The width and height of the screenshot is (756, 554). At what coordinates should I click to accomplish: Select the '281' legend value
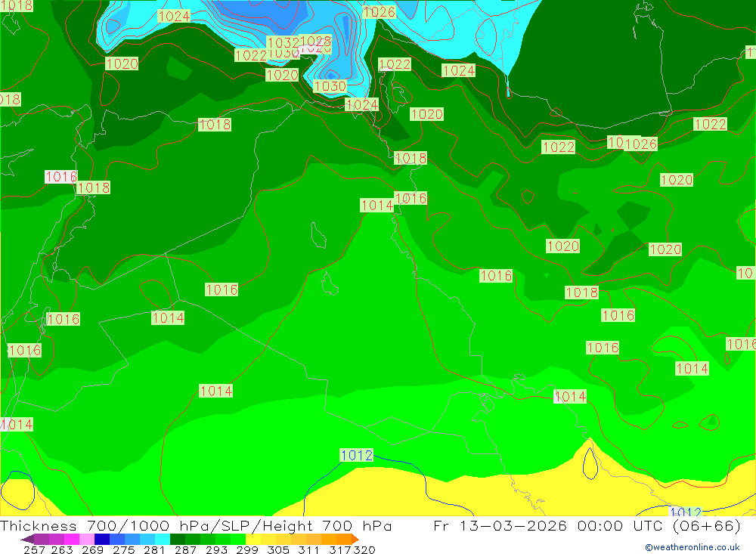click(x=154, y=549)
